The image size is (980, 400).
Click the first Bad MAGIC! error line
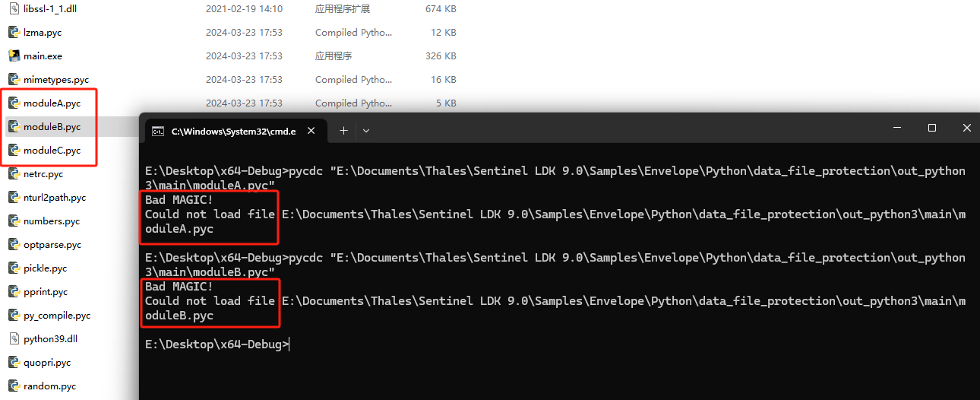pos(179,200)
